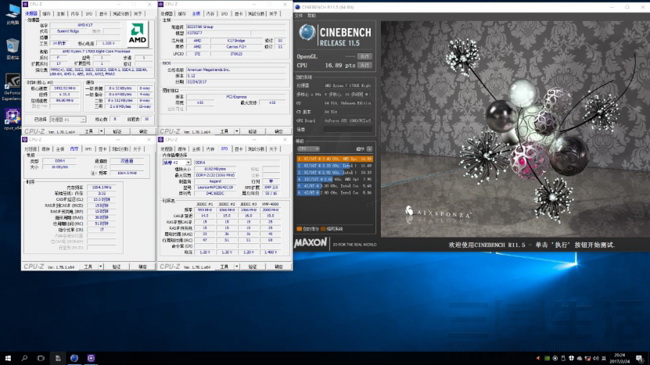The width and height of the screenshot is (650, 365).
Task: Open the CPU-Z desktop shortcut icon
Action: 12,117
